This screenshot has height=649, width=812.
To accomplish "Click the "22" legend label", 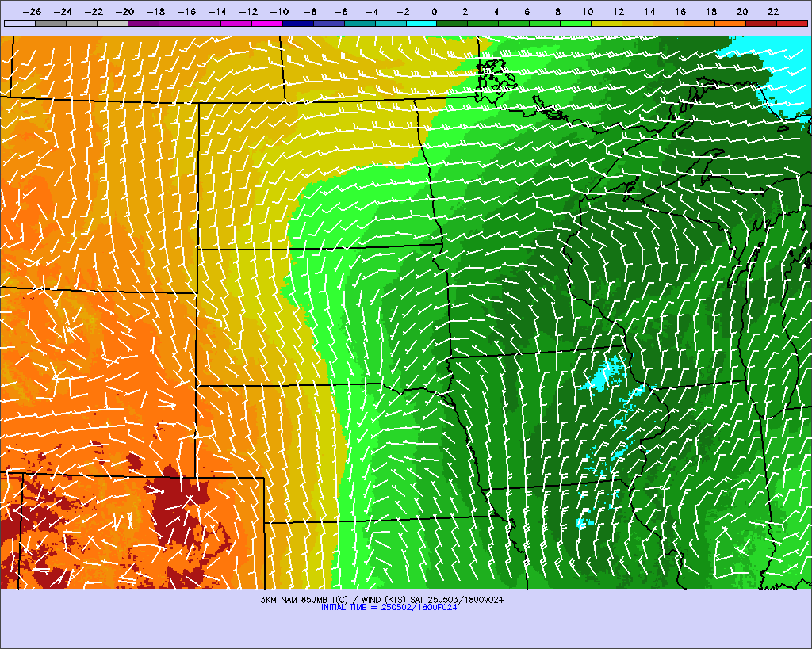I will [x=773, y=11].
